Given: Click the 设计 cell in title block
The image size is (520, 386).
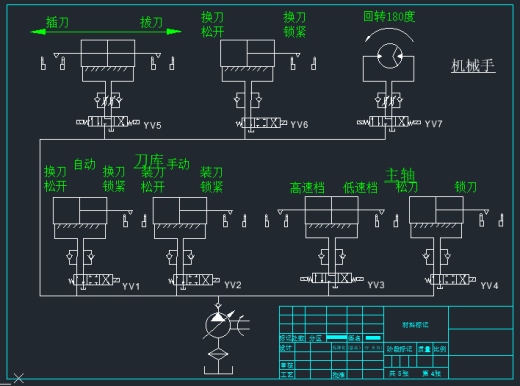Looking at the screenshot, I should [286, 348].
